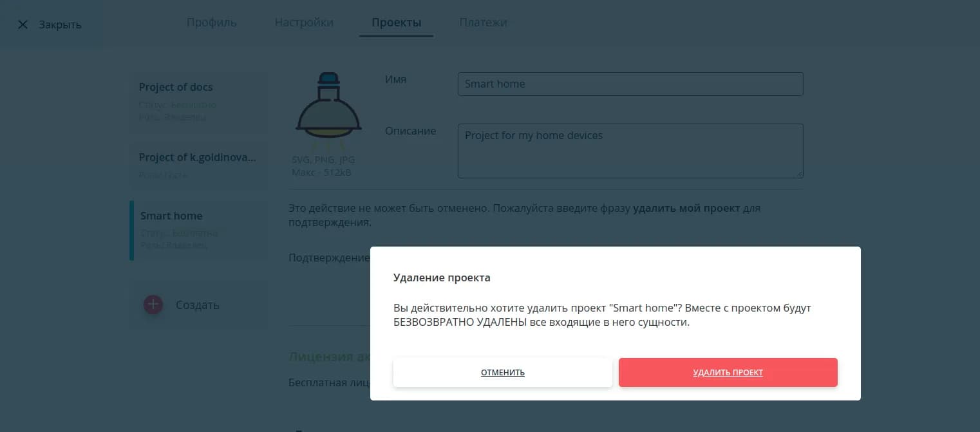
Task: Open the Профиль tab
Action: [212, 23]
